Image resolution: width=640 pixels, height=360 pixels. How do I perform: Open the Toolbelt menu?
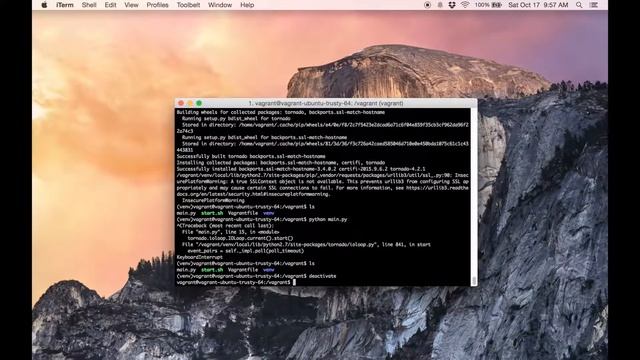(x=188, y=5)
